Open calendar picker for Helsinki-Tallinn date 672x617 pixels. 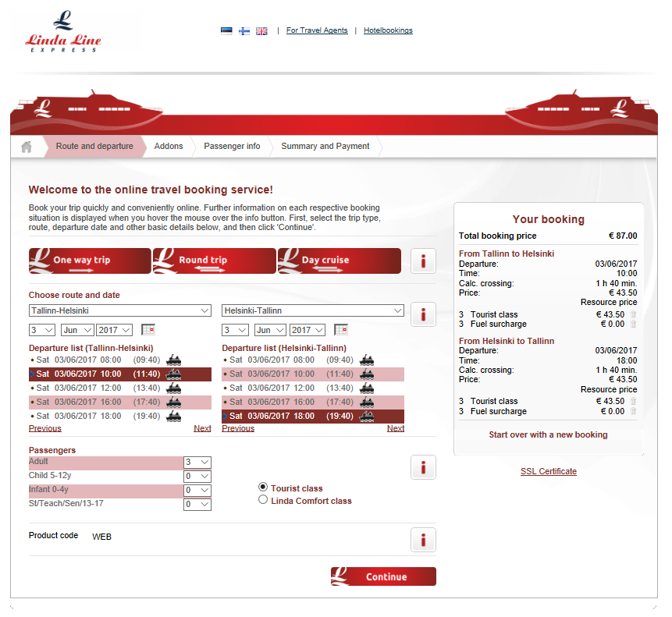click(x=341, y=330)
